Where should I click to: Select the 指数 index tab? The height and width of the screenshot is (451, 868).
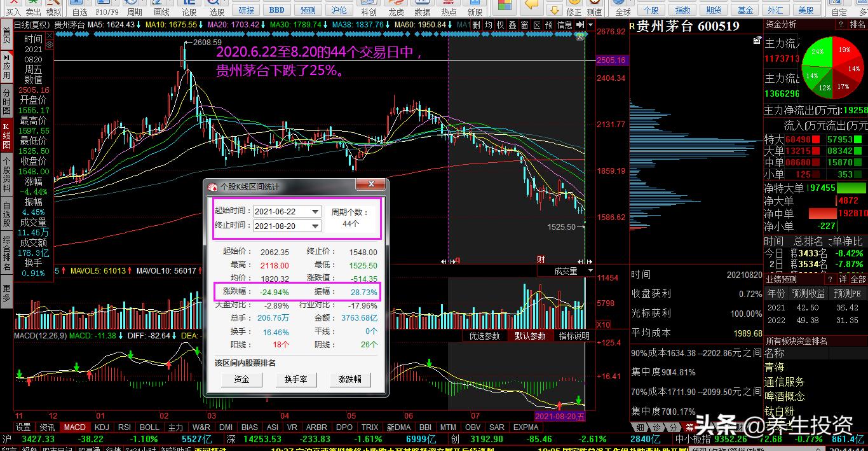pos(682,10)
